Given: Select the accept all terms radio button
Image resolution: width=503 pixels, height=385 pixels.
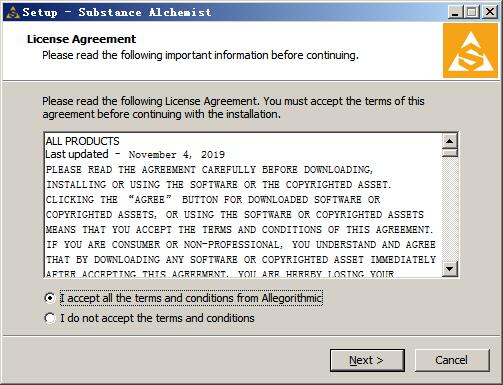Looking at the screenshot, I should 50,298.
